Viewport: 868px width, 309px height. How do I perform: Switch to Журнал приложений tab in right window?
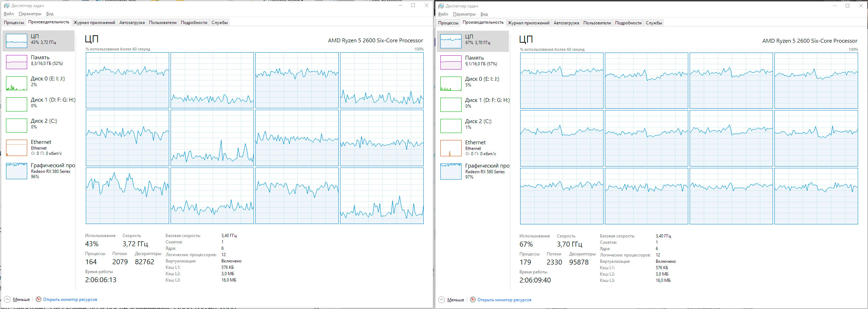[x=529, y=23]
